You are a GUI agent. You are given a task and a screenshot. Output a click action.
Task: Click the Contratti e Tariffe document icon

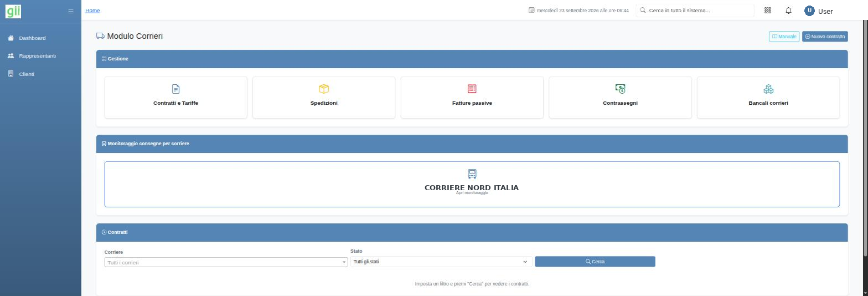(x=175, y=89)
